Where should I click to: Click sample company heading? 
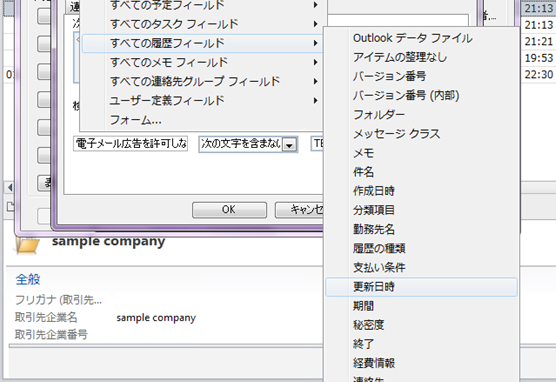pos(109,242)
